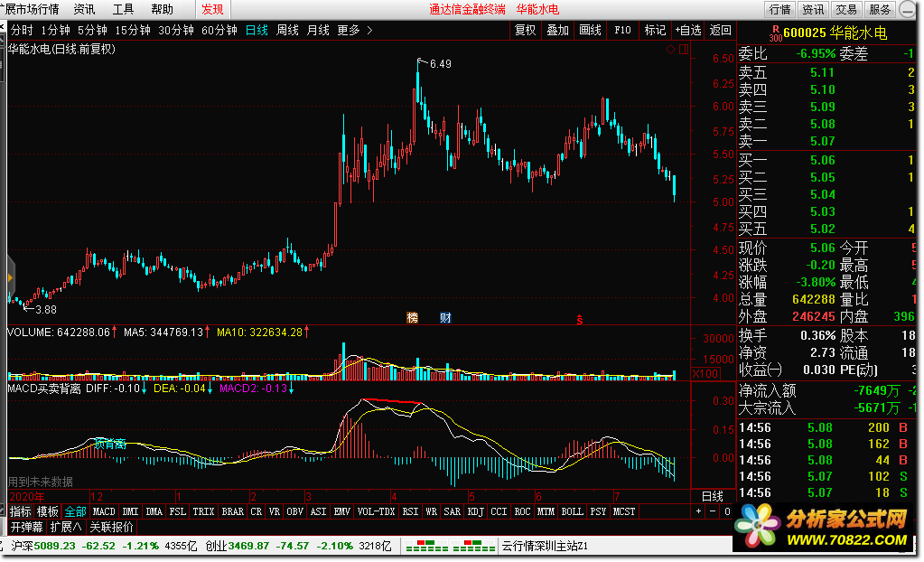Click the minus zoom-out button beside indicator tabs
The width and height of the screenshot is (924, 562).
(713, 511)
